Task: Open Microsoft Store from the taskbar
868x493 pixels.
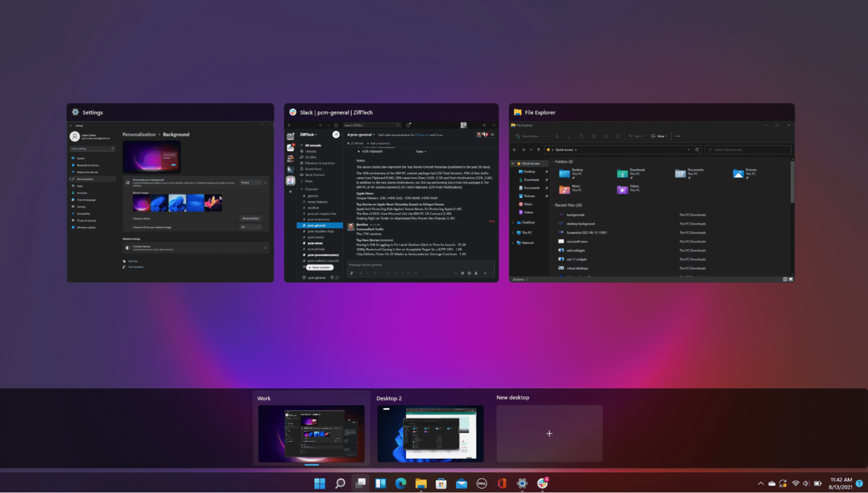Action: click(x=442, y=483)
